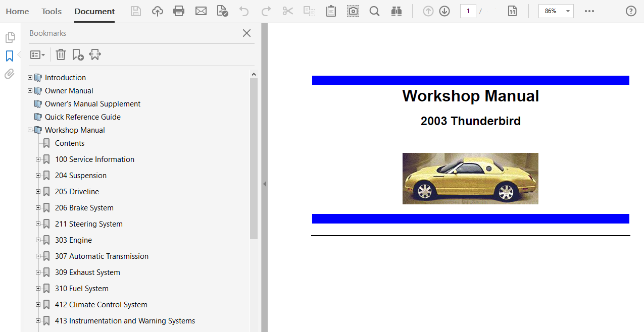Click the Print file icon
The width and height of the screenshot is (644, 332).
pyautogui.click(x=179, y=11)
